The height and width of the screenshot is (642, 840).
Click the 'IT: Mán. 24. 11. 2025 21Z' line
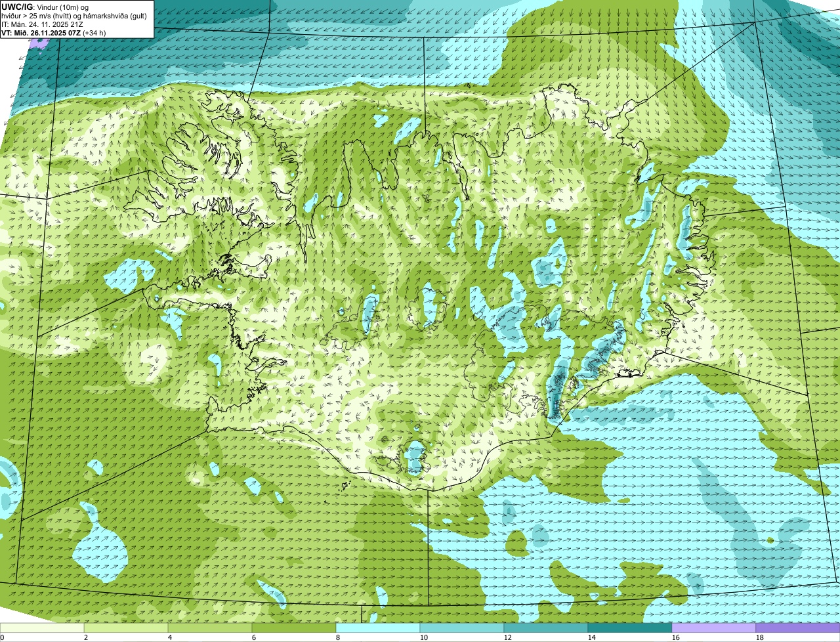[43, 24]
